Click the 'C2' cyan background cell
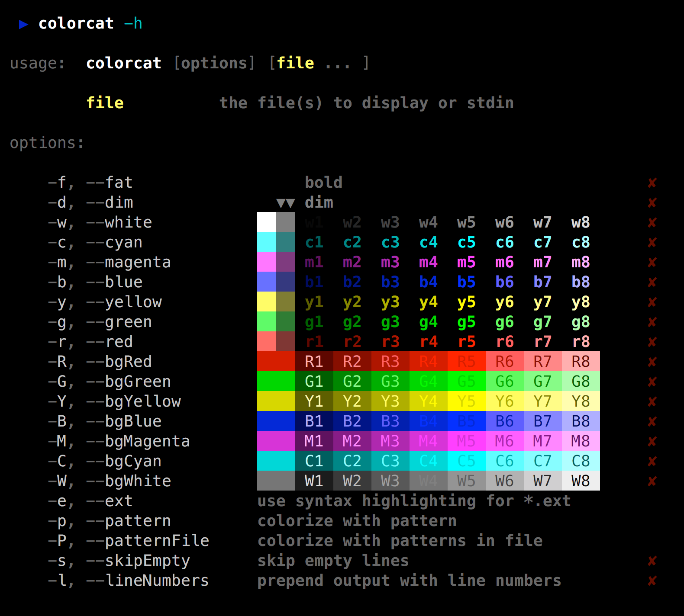 click(x=352, y=461)
